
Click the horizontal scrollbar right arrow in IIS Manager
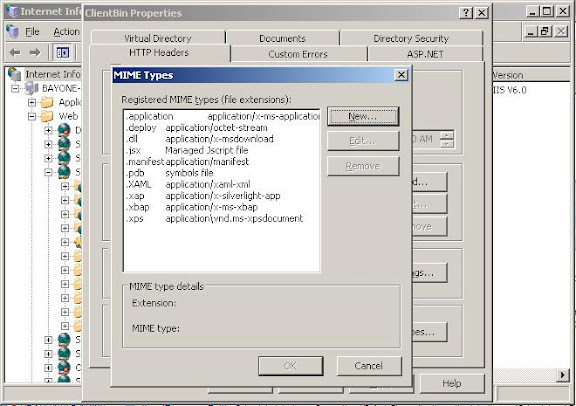[x=563, y=375]
